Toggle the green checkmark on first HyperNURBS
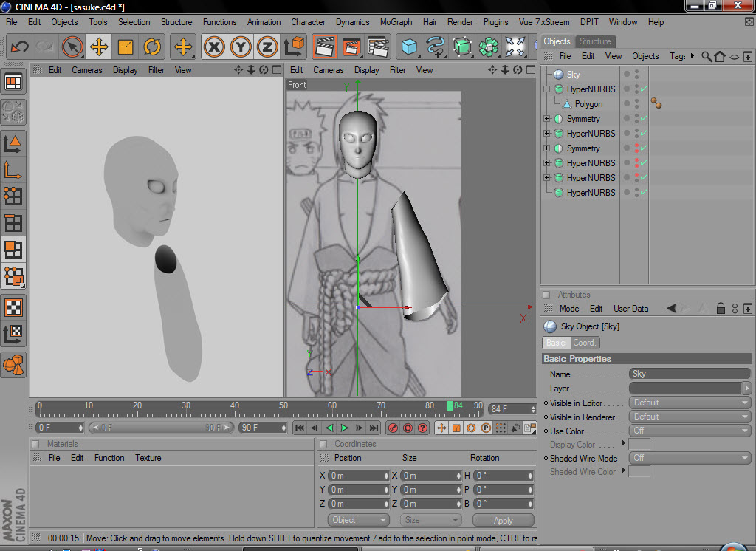This screenshot has height=551, width=756. [x=644, y=89]
